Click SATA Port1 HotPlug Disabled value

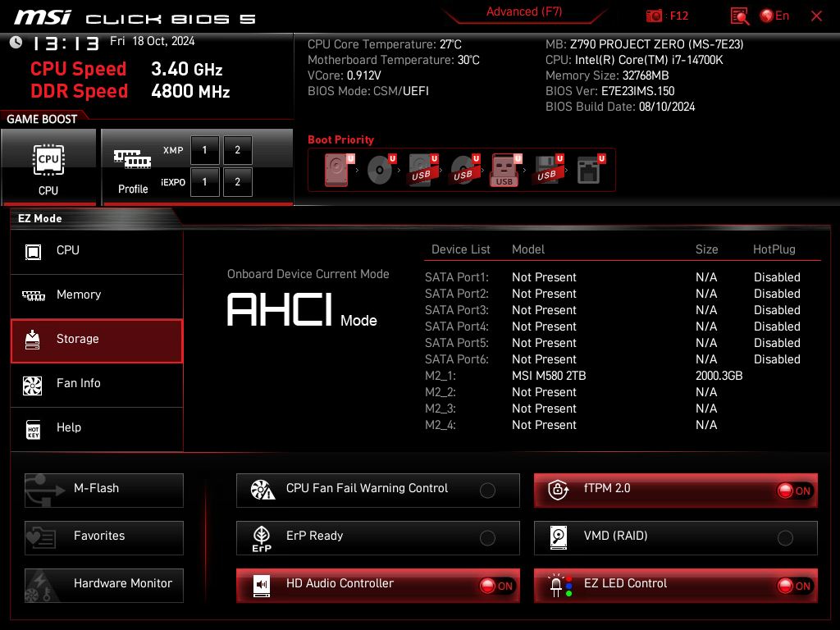pos(777,277)
